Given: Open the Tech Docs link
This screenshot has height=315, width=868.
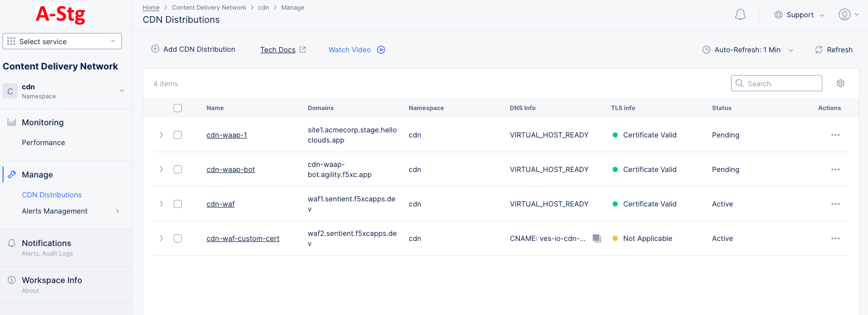Looking at the screenshot, I should [x=278, y=50].
